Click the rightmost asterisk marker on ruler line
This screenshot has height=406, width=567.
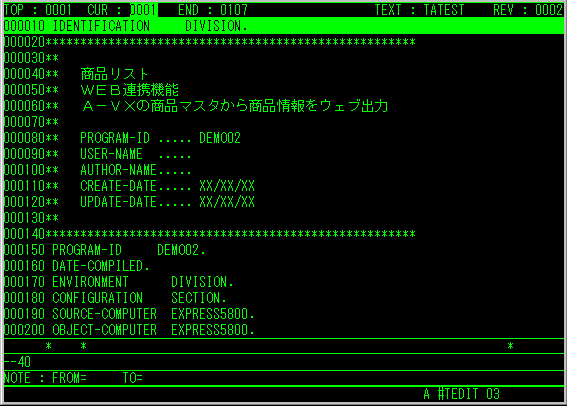tap(510, 346)
